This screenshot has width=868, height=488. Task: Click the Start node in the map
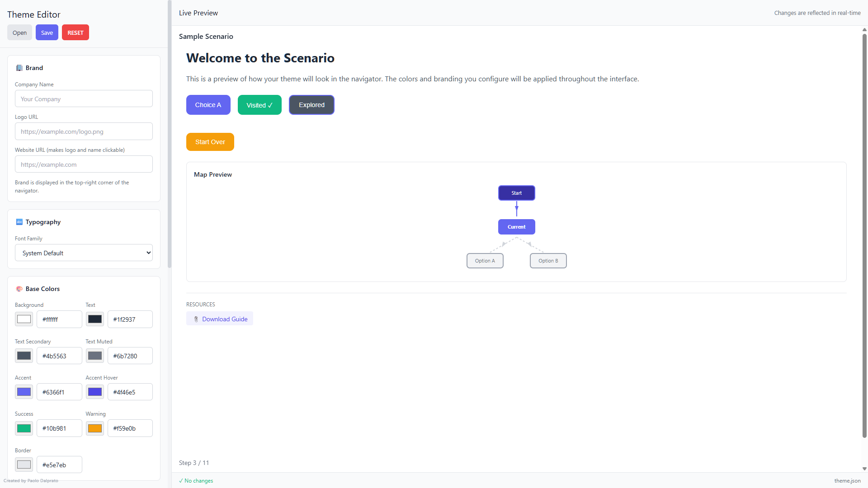[x=516, y=193]
